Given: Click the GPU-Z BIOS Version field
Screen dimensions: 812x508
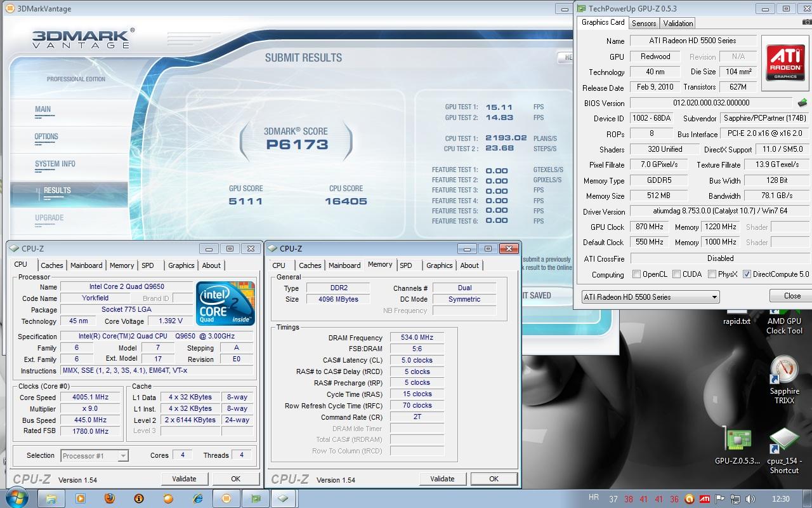Looking at the screenshot, I should (x=711, y=103).
